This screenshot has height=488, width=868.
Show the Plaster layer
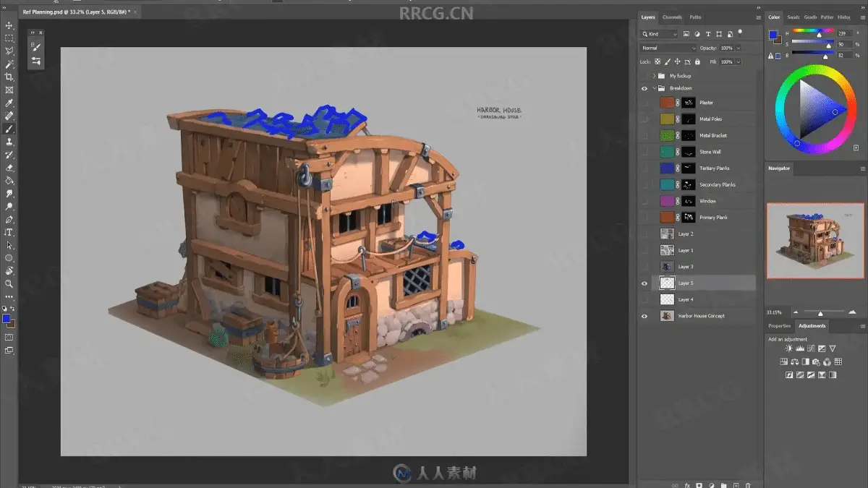click(x=644, y=103)
